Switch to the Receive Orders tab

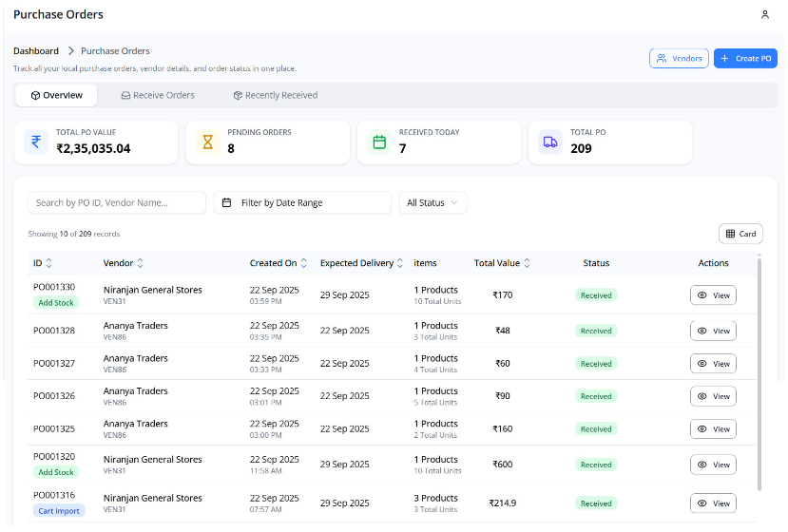(158, 95)
